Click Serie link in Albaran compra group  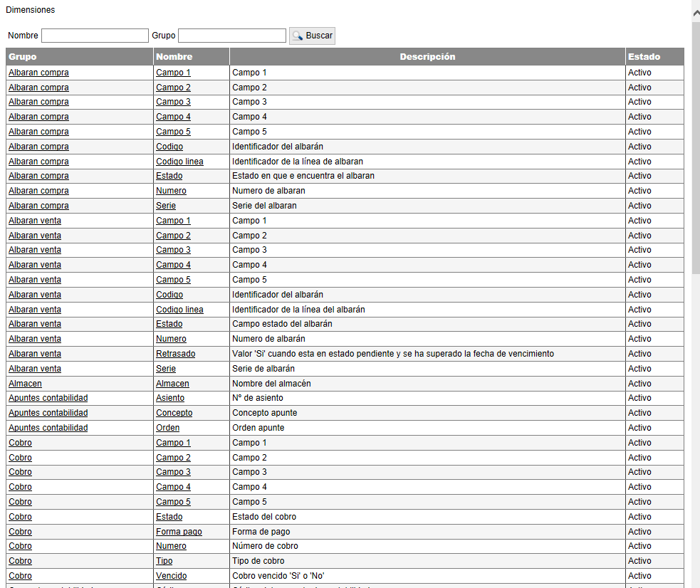click(166, 206)
